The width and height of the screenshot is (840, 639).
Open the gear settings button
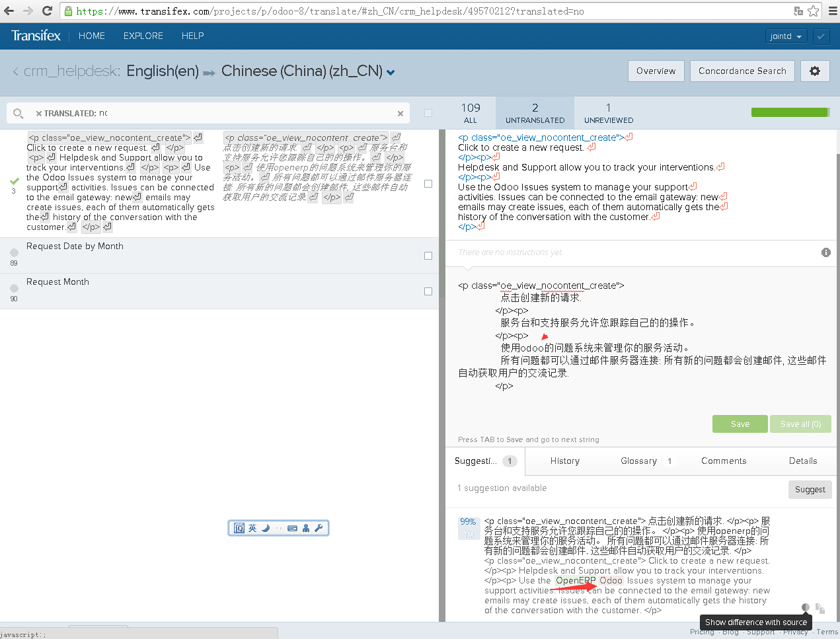(x=814, y=71)
